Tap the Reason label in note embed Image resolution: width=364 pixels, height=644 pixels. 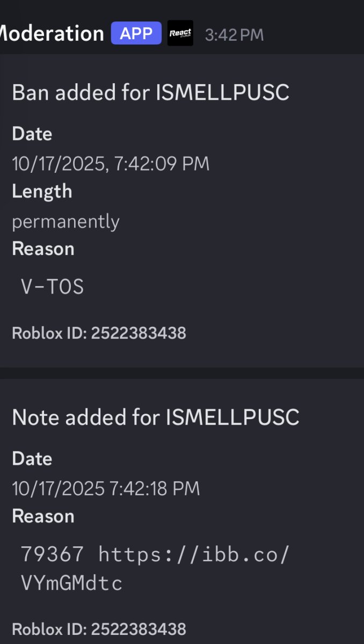tap(43, 516)
